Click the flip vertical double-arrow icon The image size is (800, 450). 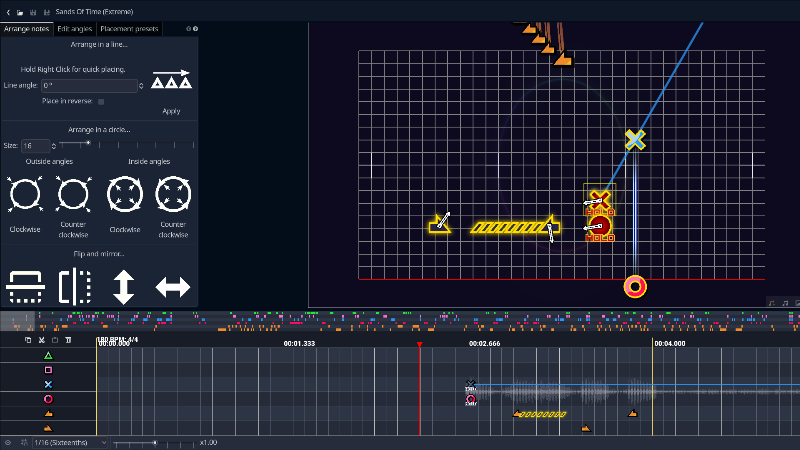(x=123, y=287)
